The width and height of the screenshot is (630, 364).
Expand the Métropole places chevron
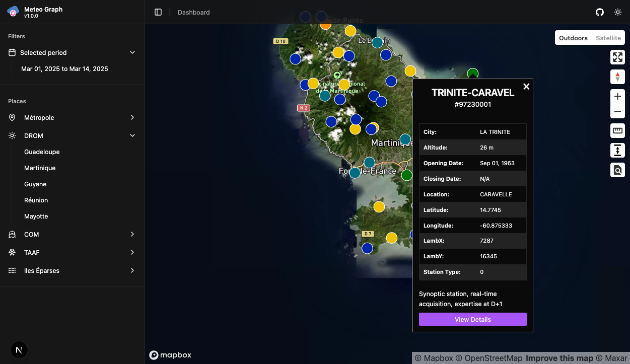[132, 117]
